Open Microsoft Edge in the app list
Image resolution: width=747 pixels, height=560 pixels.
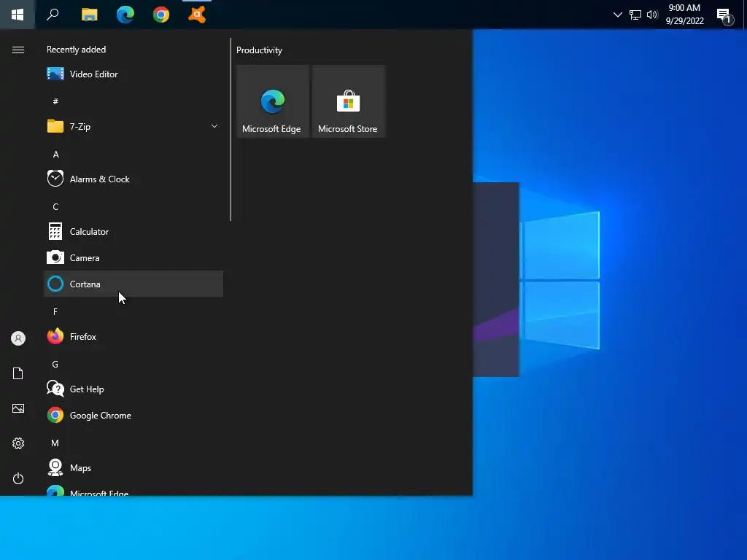133,489
